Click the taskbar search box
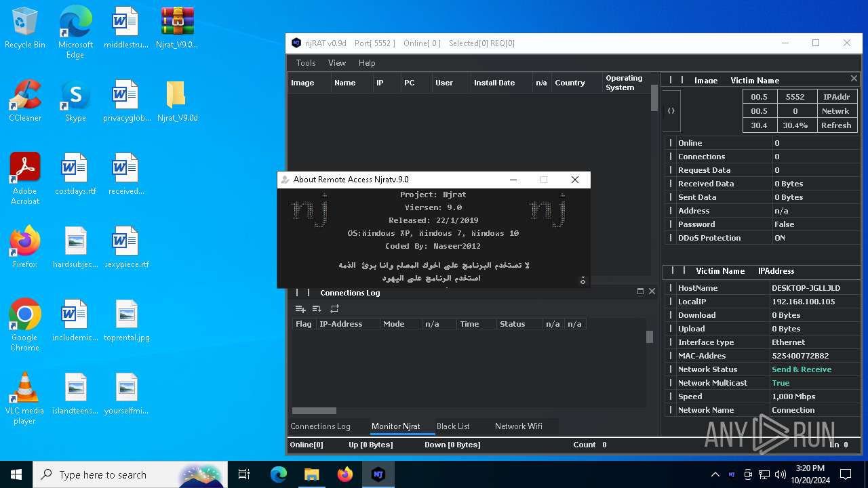 point(130,474)
